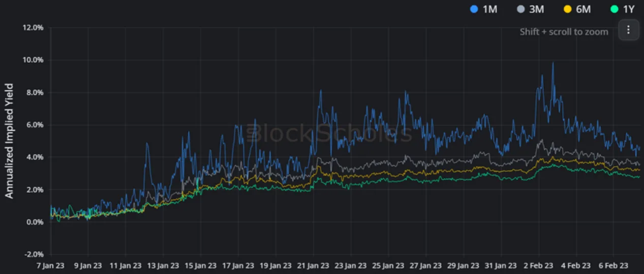Click the 11 Jan 23 date label
The height and width of the screenshot is (274, 644).
click(126, 265)
